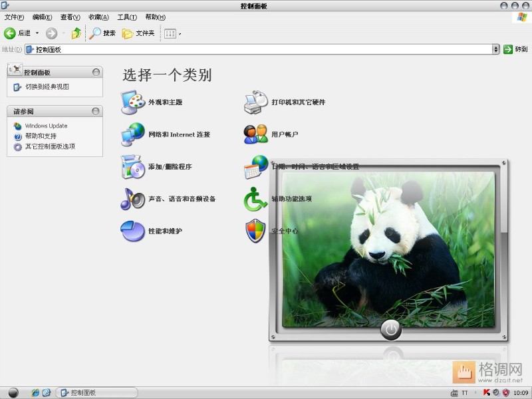Click the 网络和 Internet 连接 link
The image size is (532, 399).
pyautogui.click(x=179, y=134)
